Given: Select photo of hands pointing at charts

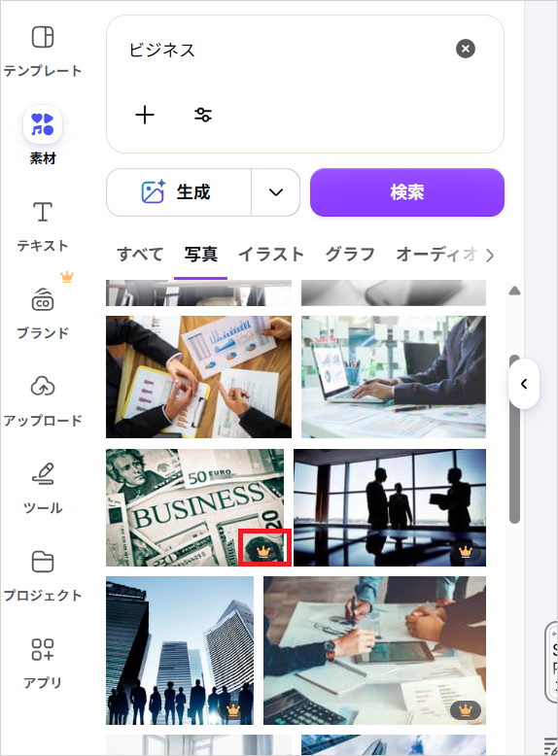Looking at the screenshot, I should tap(198, 377).
